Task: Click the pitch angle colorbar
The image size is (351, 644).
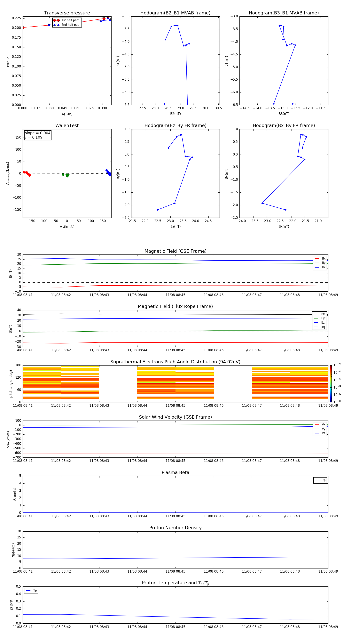Action: pos(331,384)
